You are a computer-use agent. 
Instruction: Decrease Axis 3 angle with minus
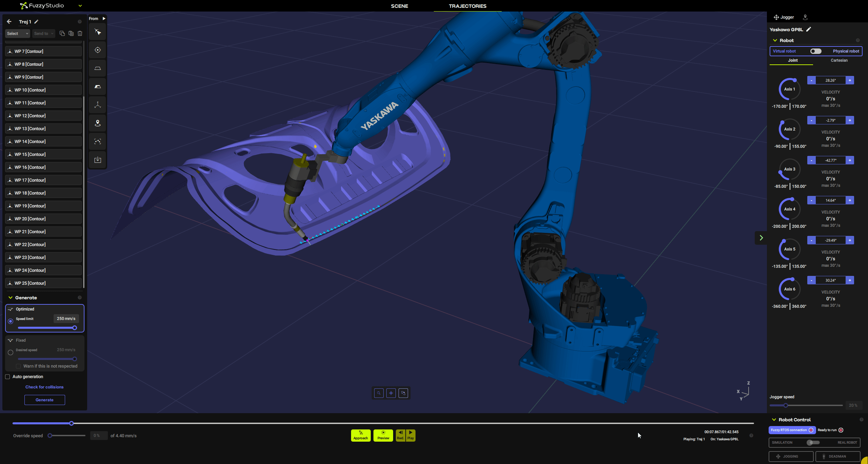pos(811,160)
